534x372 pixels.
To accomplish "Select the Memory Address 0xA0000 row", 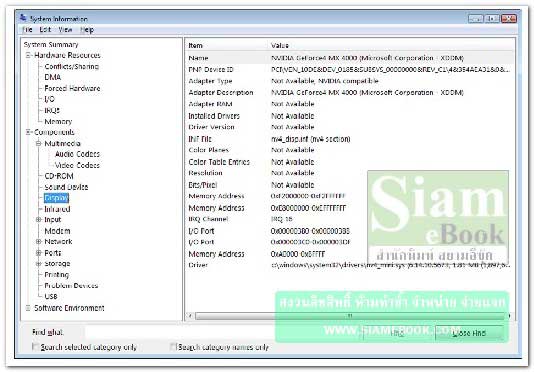I will (x=350, y=254).
